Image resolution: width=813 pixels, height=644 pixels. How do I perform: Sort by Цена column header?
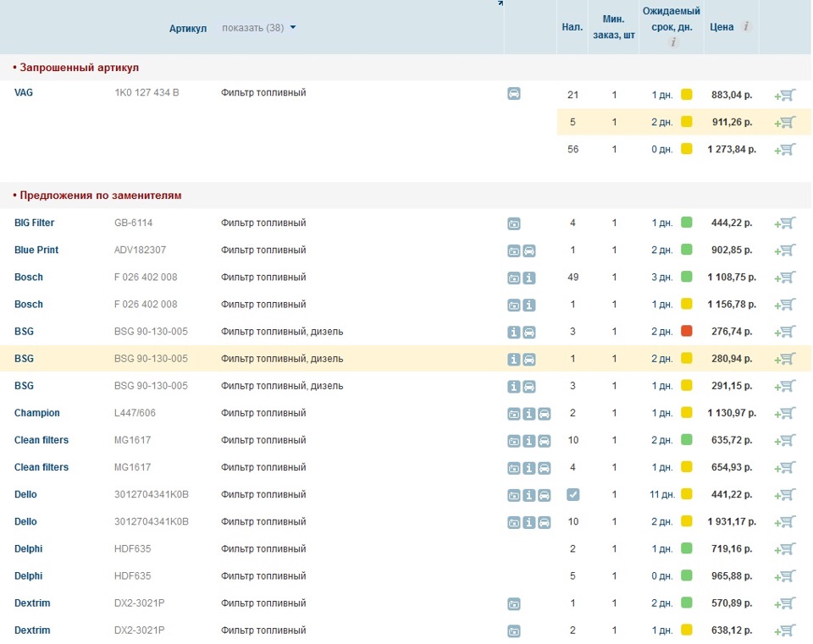[722, 27]
